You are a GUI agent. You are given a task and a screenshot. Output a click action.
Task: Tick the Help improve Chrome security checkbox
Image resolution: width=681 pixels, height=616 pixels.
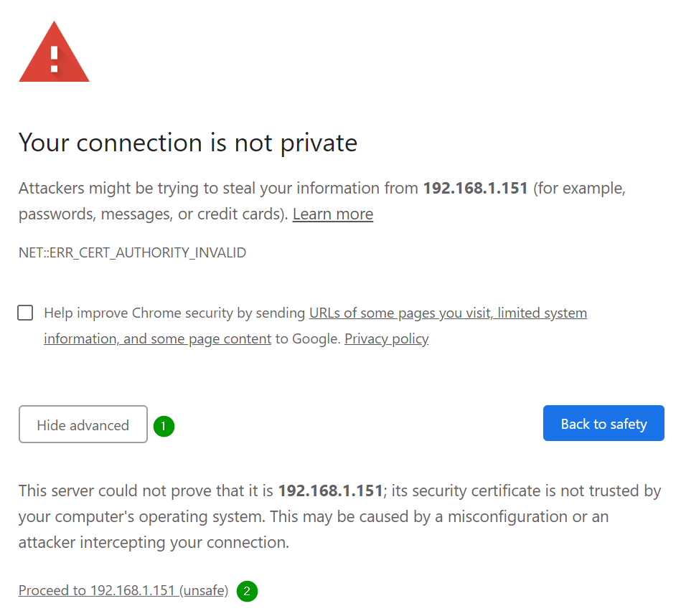click(25, 313)
